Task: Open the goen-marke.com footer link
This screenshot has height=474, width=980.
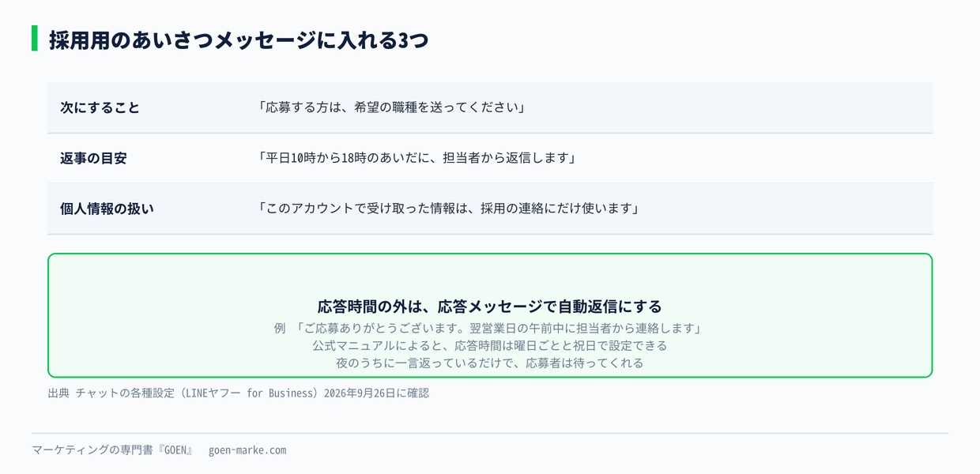Action: point(247,450)
